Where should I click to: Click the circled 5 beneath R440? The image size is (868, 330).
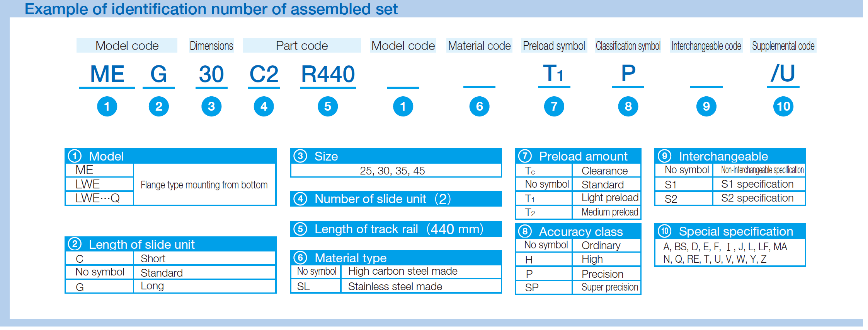(x=328, y=106)
